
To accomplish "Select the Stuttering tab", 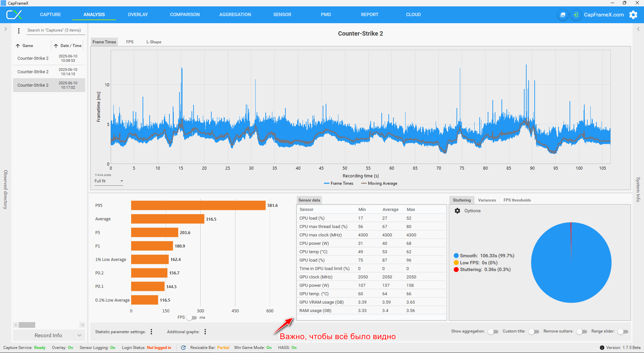I will 462,200.
